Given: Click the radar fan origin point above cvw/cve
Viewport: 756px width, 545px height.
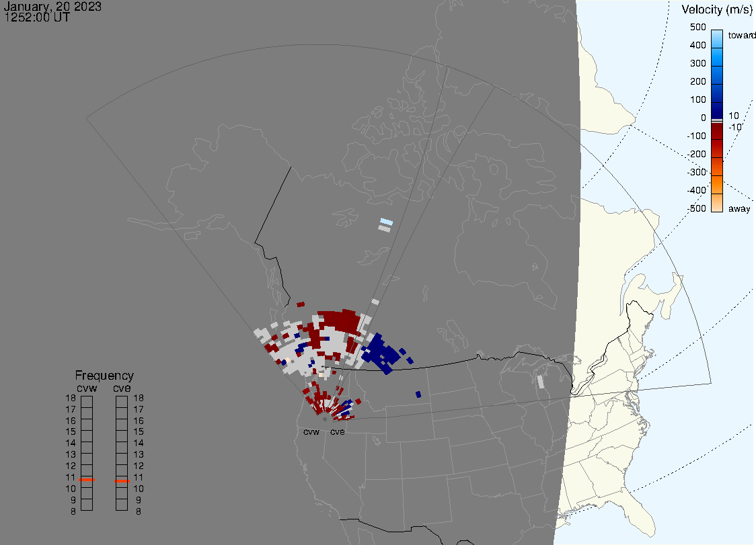Looking at the screenshot, I should 324,419.
